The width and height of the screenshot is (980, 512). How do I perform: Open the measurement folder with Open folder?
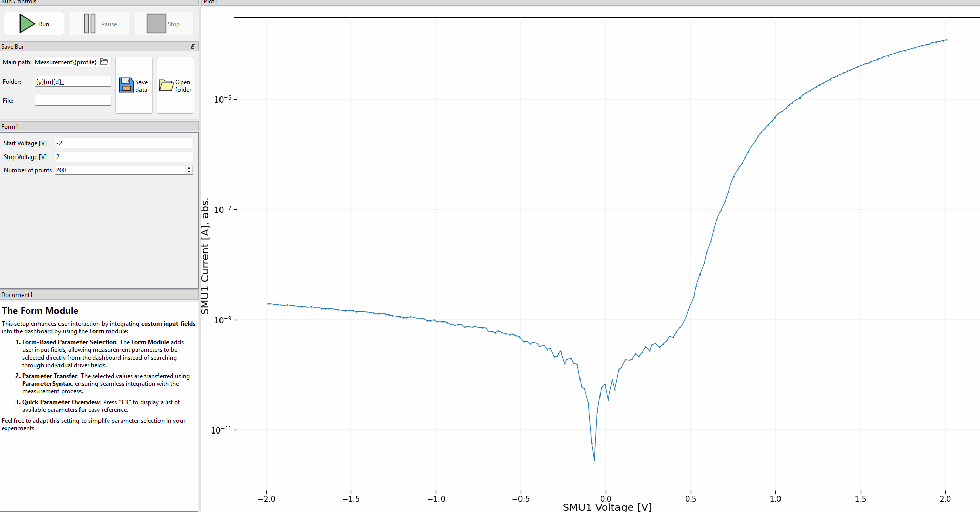tap(175, 85)
